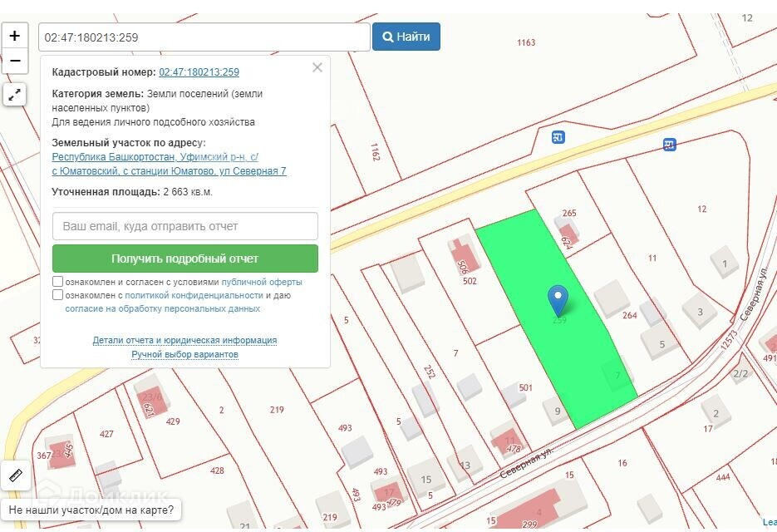Viewport: 777px width, 532px height.
Task: Click Получить подробный отчет button
Action: coord(184,259)
